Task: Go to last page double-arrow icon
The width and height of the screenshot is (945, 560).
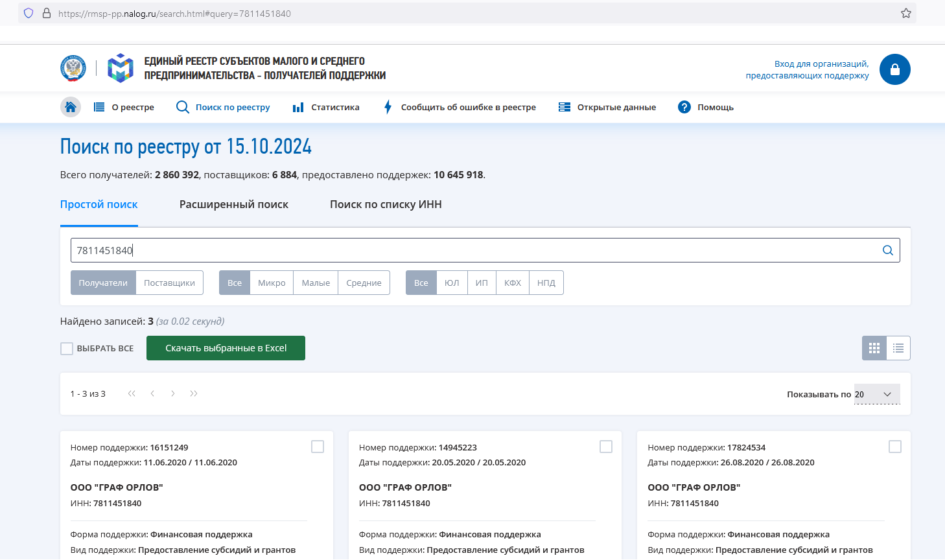Action: pos(193,393)
